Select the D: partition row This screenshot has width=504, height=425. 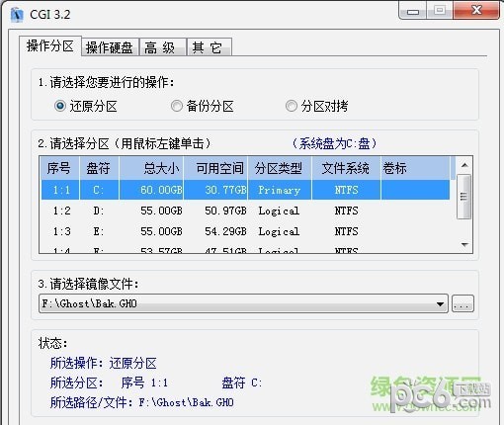(x=245, y=211)
